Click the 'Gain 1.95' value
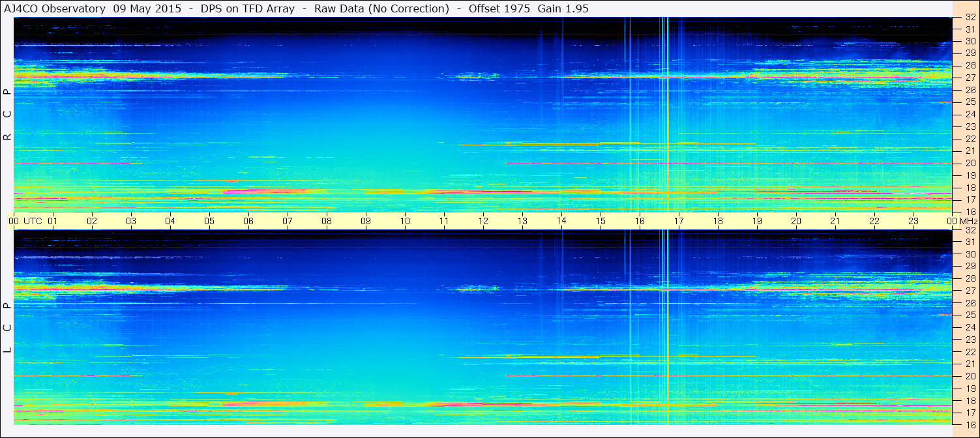 [x=563, y=8]
